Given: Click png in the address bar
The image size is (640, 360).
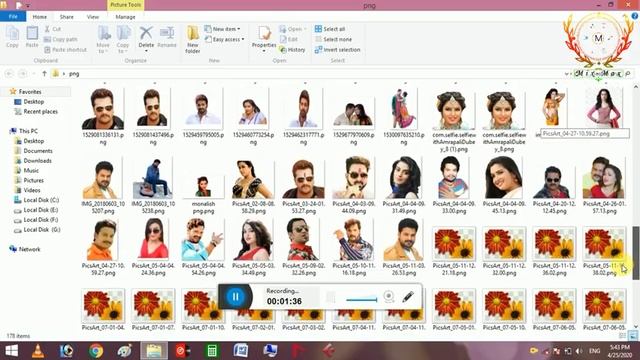Looking at the screenshot, I should pyautogui.click(x=74, y=74).
